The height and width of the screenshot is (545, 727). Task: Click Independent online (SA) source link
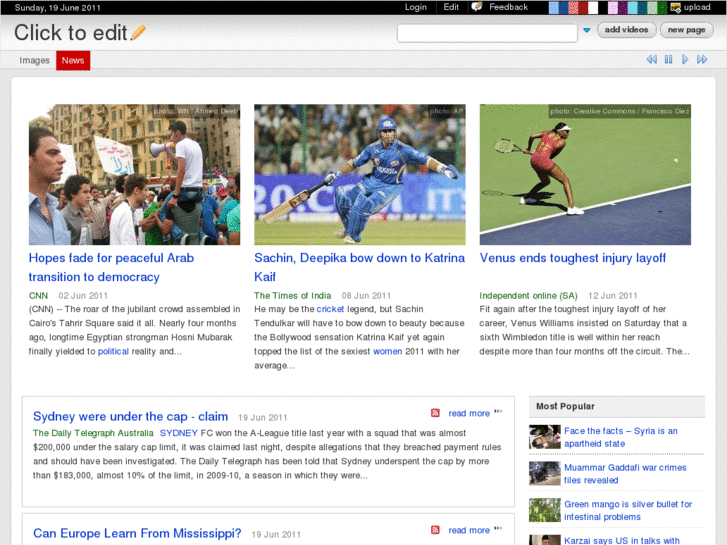pyautogui.click(x=529, y=295)
